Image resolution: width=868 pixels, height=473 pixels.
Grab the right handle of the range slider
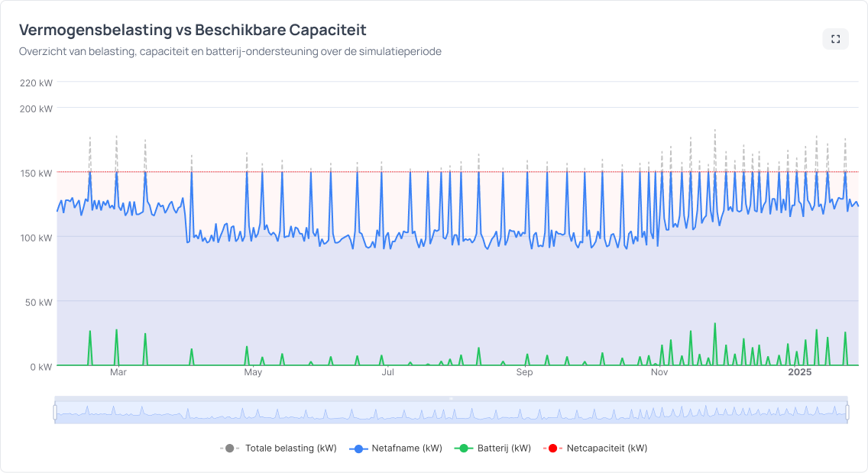[847, 413]
